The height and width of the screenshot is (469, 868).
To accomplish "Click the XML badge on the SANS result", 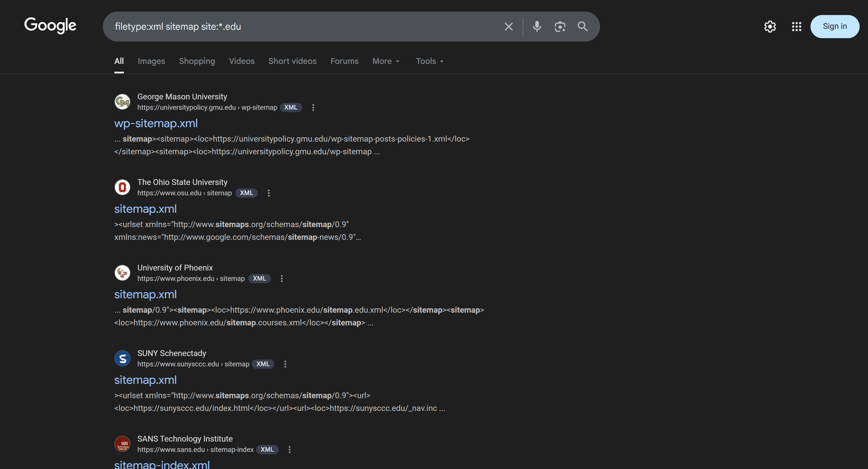I will click(x=267, y=449).
